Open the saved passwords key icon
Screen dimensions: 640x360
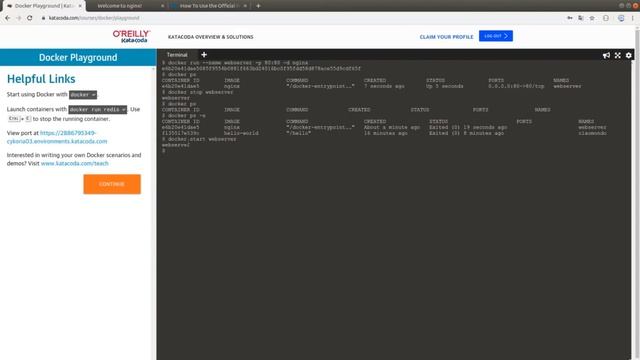coord(570,18)
